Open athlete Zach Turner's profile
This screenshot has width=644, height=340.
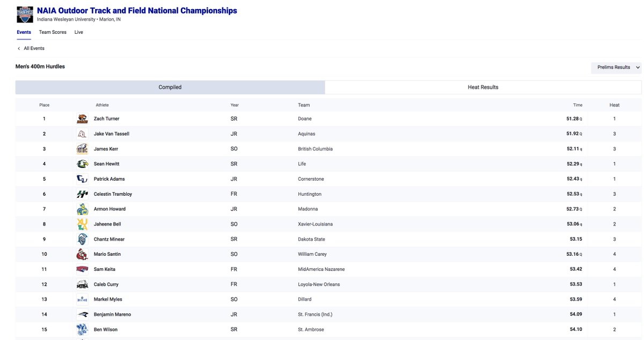pyautogui.click(x=106, y=119)
